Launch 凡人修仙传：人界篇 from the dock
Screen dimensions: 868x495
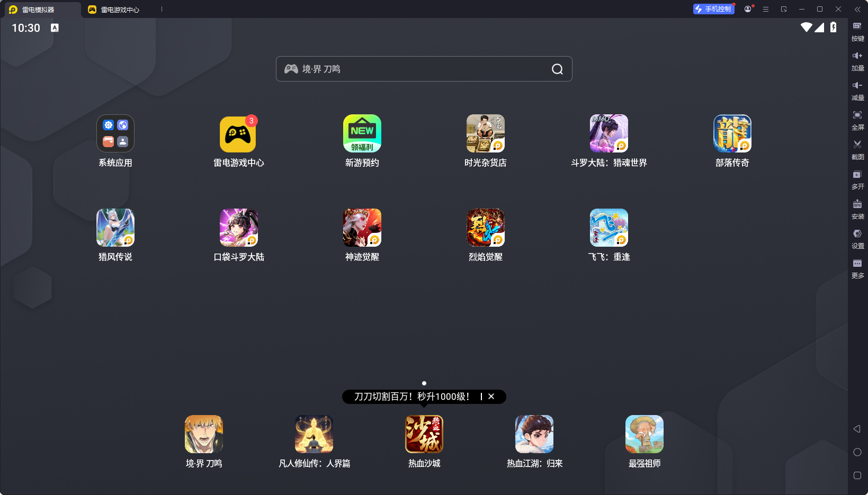click(314, 434)
